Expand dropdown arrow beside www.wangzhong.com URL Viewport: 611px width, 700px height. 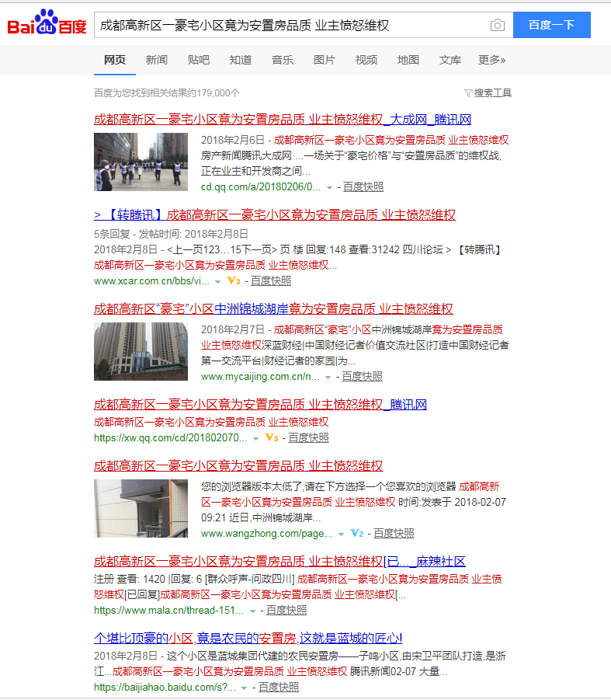(x=341, y=534)
